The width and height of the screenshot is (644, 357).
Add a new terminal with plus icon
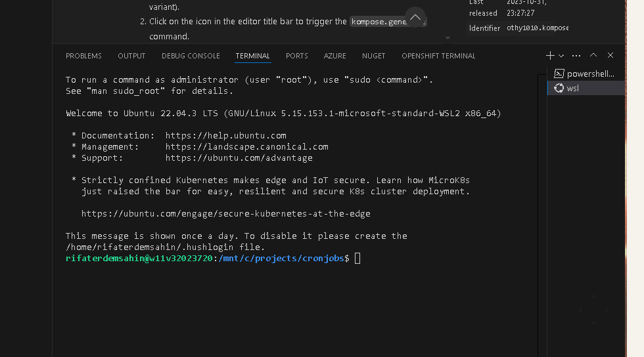550,55
